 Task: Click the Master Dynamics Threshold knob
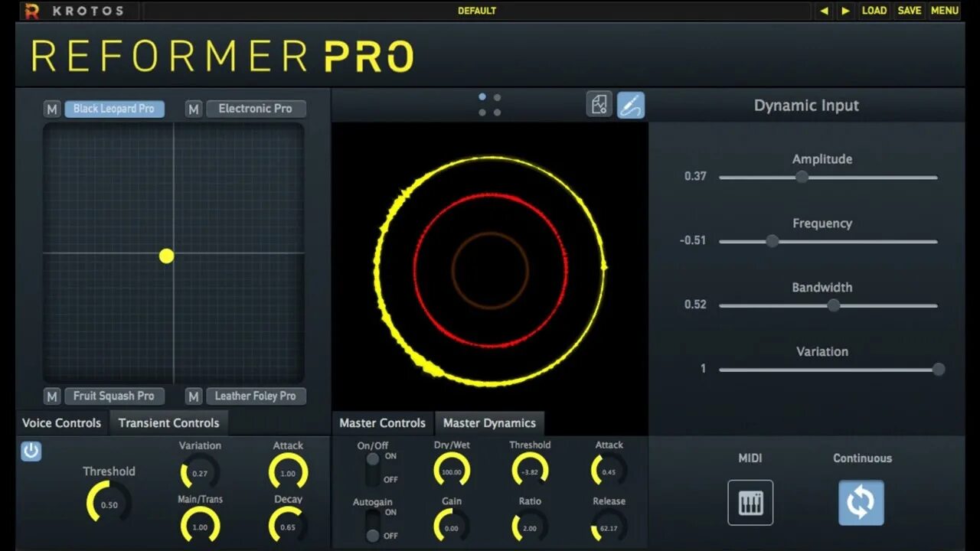click(530, 471)
